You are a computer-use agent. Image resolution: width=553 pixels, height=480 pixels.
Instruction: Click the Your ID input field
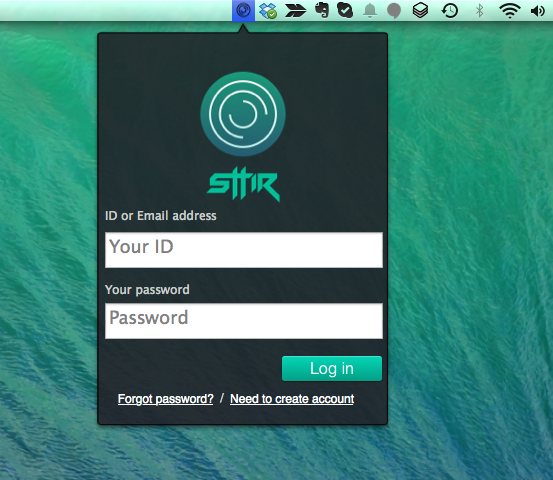[x=244, y=250]
